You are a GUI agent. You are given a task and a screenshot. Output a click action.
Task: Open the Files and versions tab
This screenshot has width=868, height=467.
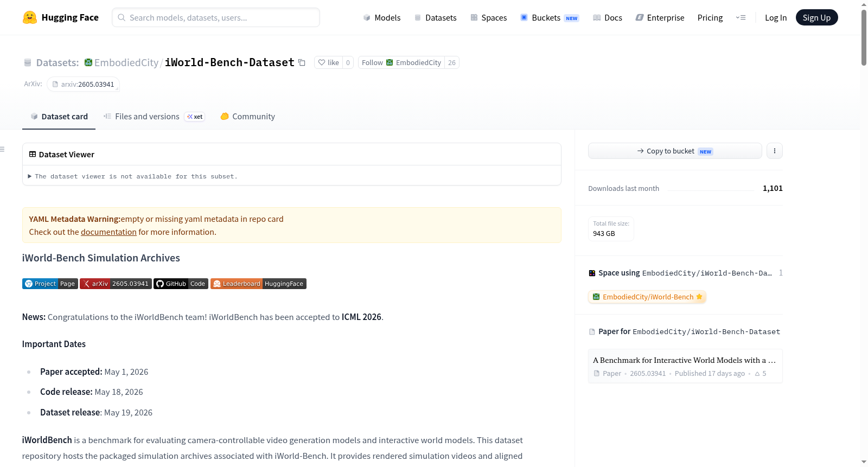(x=154, y=117)
